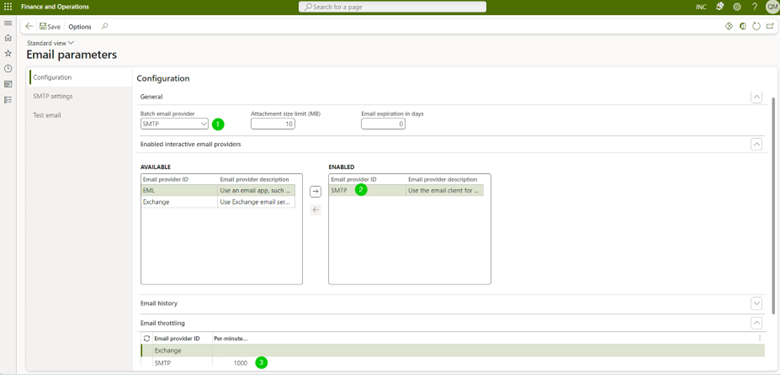Click Finance and Operations header title

click(x=55, y=7)
